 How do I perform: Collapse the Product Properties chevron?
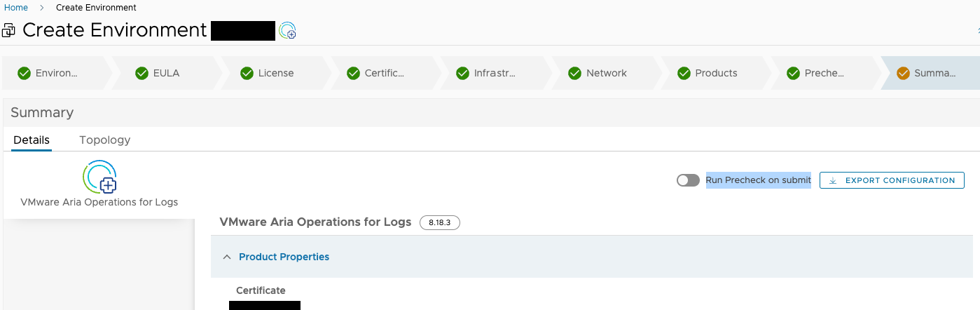click(226, 257)
